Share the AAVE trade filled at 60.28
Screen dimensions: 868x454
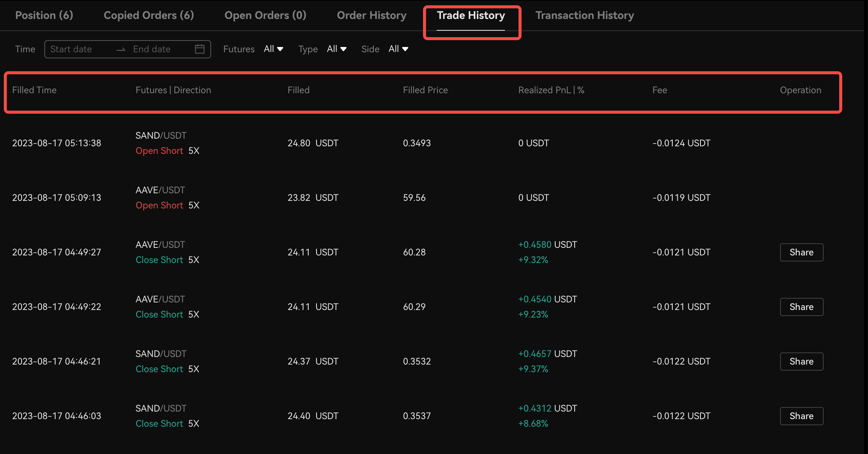pyautogui.click(x=801, y=252)
